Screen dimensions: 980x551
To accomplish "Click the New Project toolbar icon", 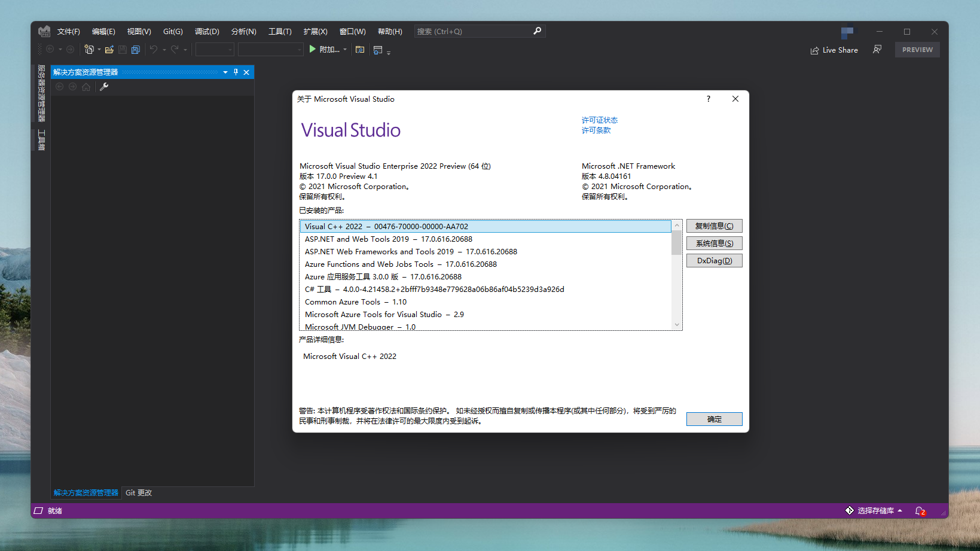I will (x=89, y=50).
